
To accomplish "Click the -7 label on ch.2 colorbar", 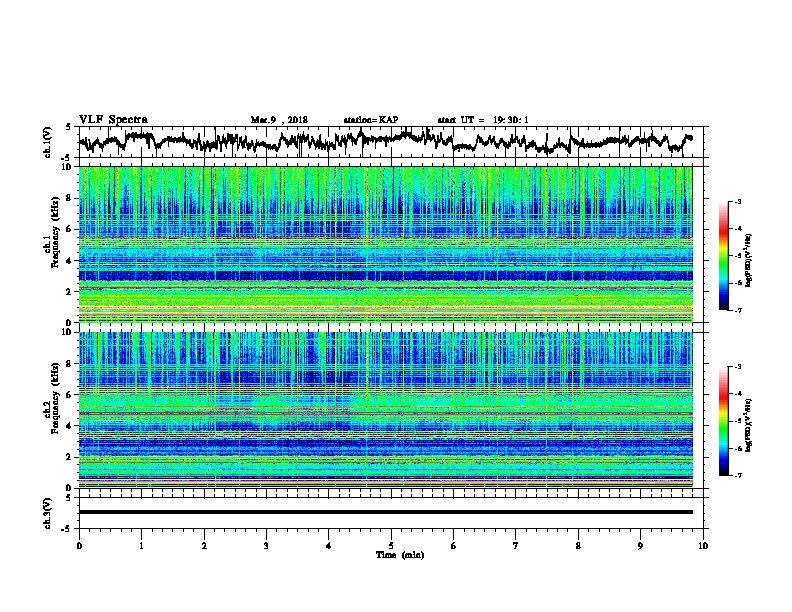I will click(738, 475).
